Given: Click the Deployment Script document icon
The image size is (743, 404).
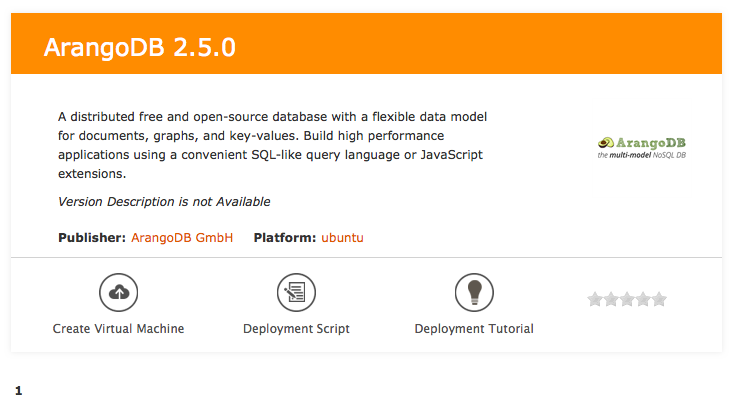Looking at the screenshot, I should click(296, 292).
